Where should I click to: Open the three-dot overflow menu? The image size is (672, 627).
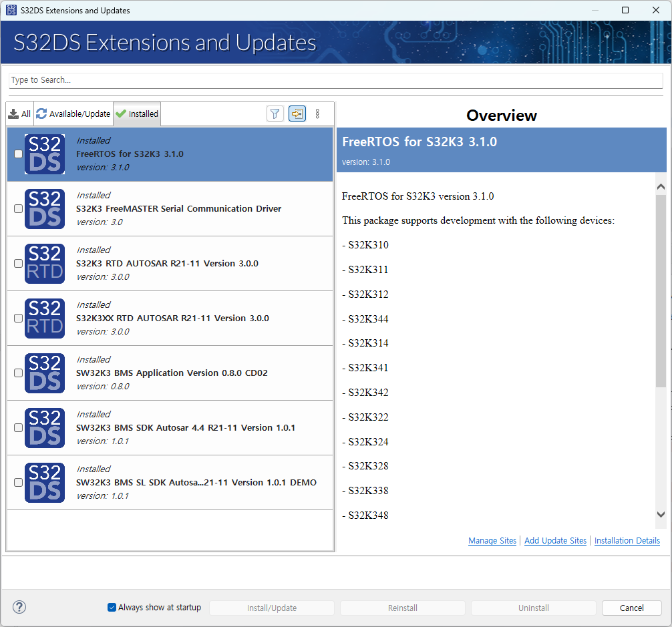[x=317, y=114]
